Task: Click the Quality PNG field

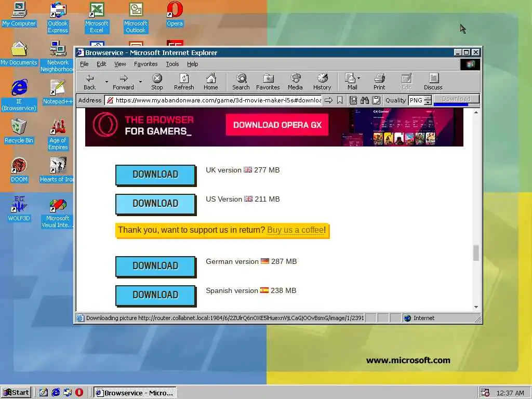Action: [416, 100]
